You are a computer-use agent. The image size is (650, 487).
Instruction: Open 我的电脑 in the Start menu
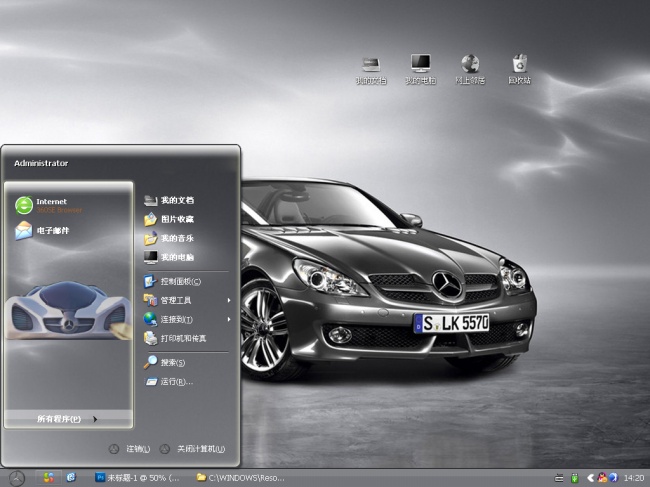[x=169, y=257]
